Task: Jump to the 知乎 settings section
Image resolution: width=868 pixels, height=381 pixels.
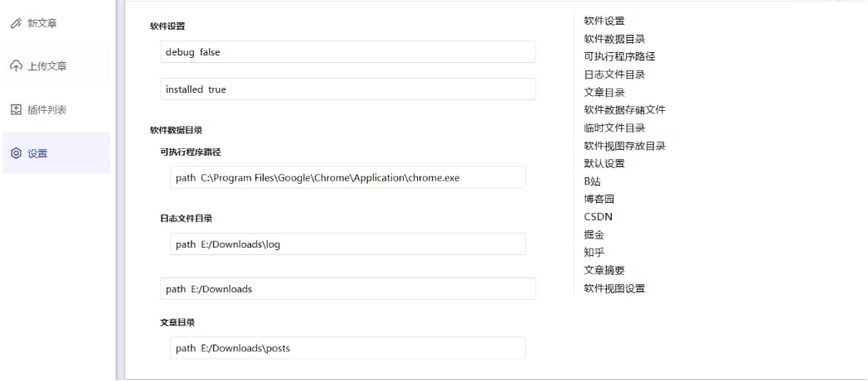Action: tap(594, 253)
